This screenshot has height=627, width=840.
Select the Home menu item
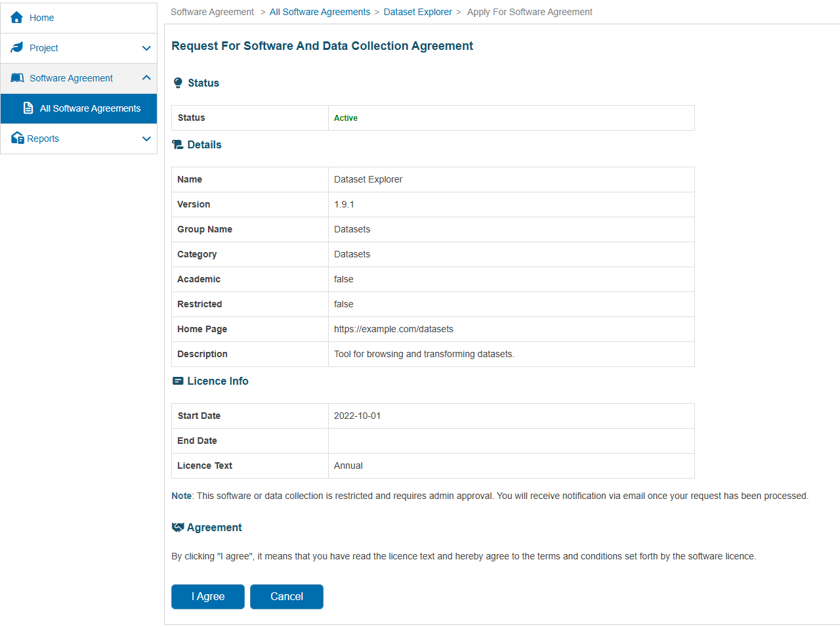click(x=41, y=18)
